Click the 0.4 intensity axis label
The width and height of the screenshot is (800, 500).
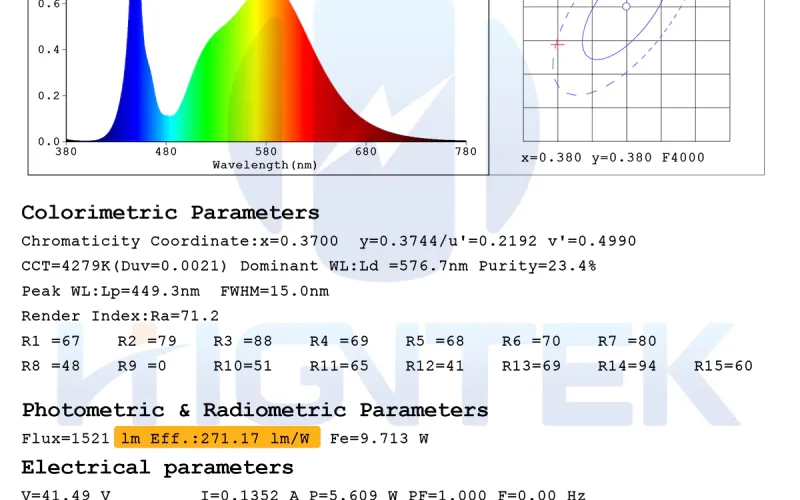[x=48, y=49]
